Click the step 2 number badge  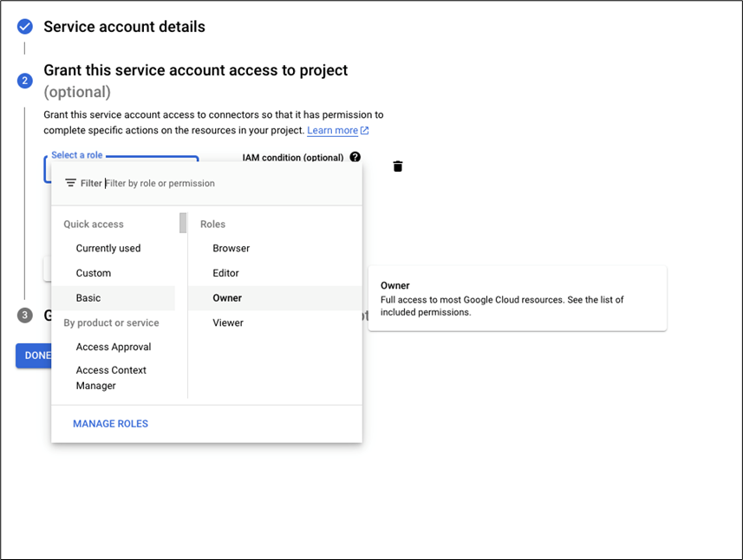tap(24, 80)
